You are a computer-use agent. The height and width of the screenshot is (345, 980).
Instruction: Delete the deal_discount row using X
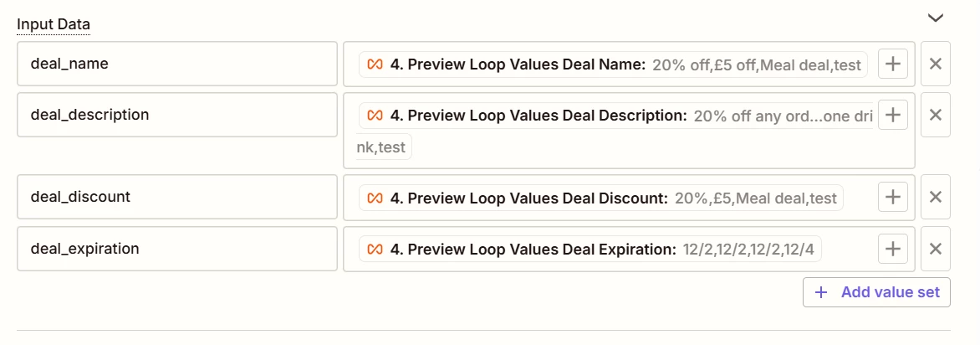(936, 198)
